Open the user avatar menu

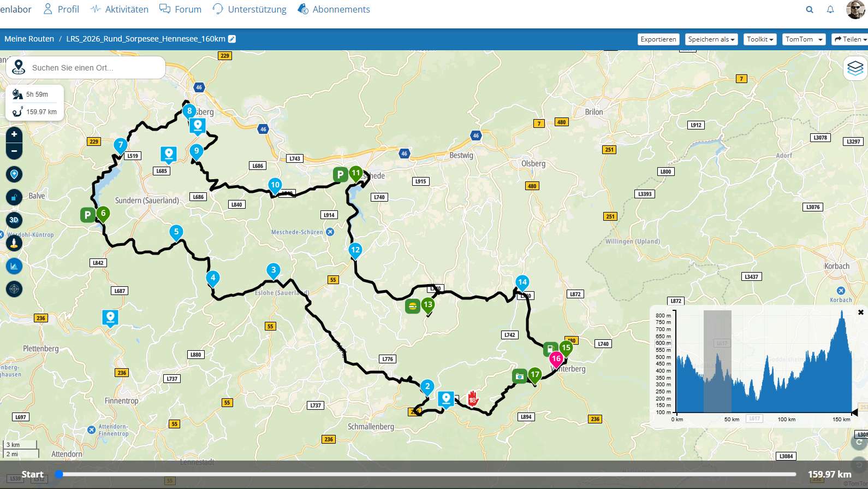pyautogui.click(x=855, y=9)
